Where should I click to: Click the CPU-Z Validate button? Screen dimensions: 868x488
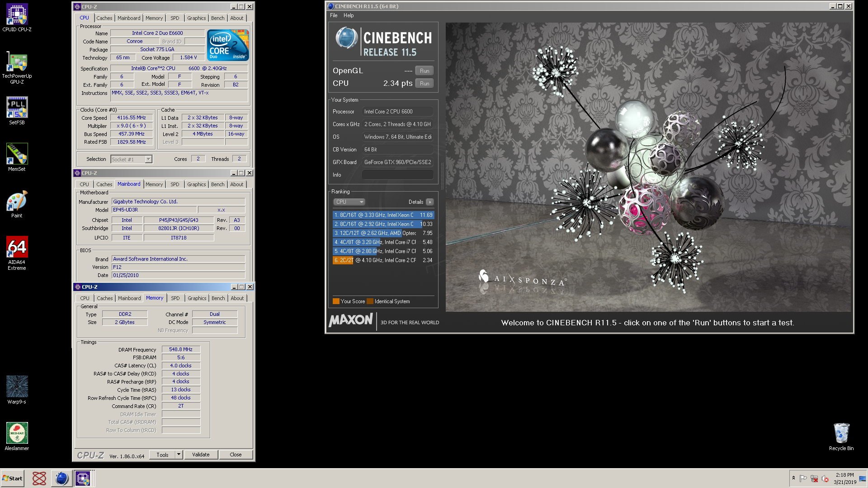(201, 455)
